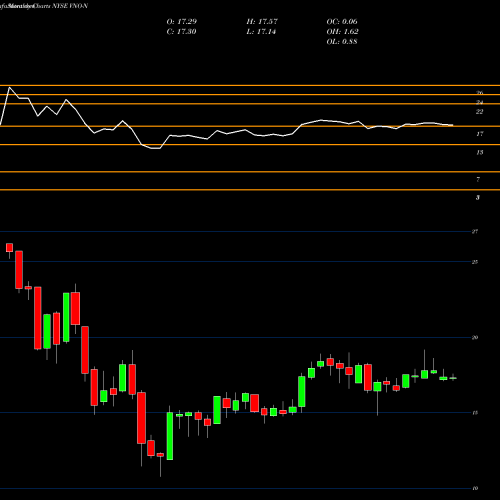The image size is (500, 500).
Task: Click the "27" price axis label
Action: 475,231
